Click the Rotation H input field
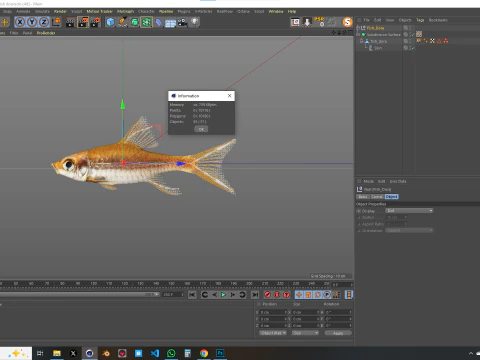The width and height of the screenshot is (480, 360). pos(338,312)
